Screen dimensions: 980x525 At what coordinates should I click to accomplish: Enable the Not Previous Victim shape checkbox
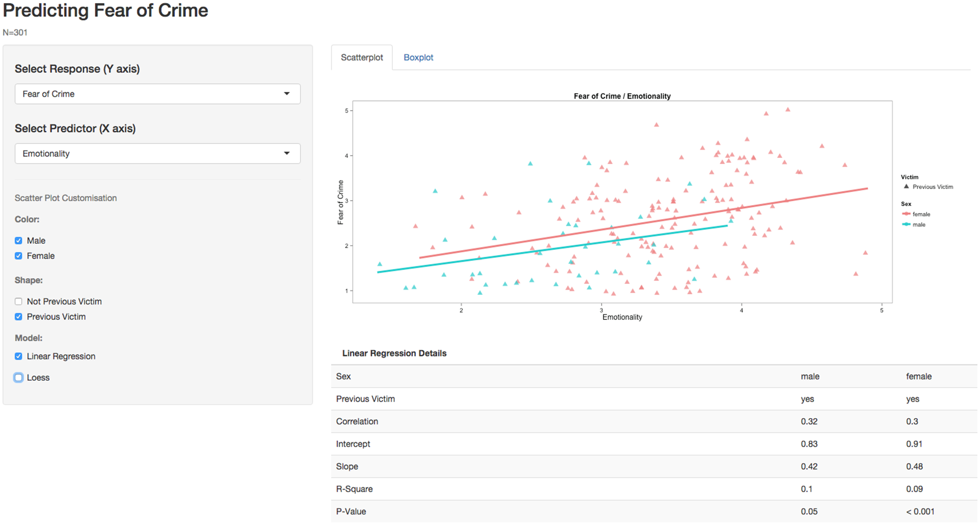[19, 301]
